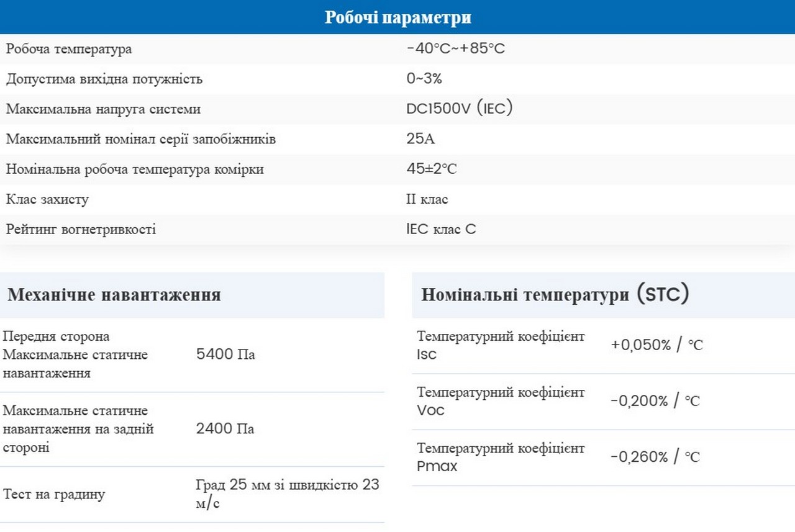Image resolution: width=795 pixels, height=532 pixels.
Task: Click the 0~3% power tolerance value
Action: (424, 79)
